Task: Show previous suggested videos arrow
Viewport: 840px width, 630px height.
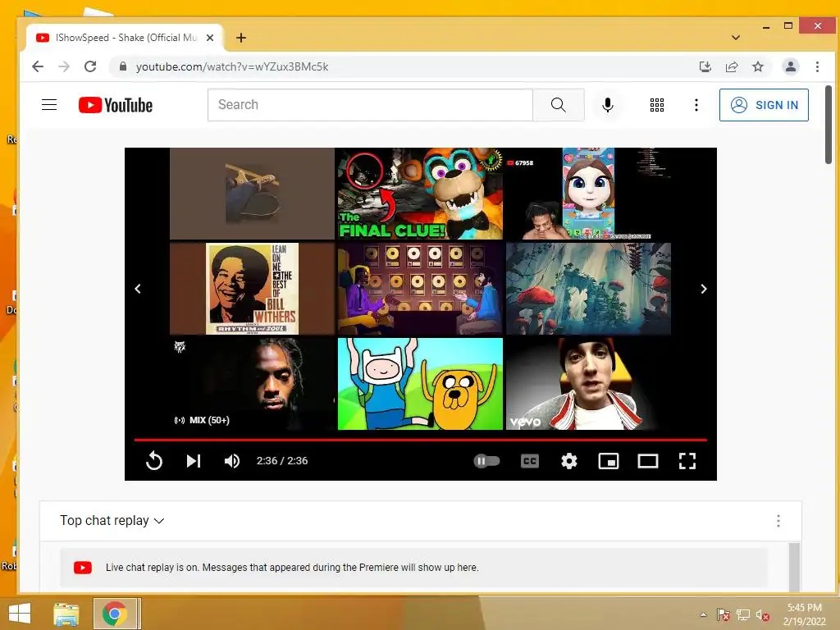Action: pyautogui.click(x=138, y=289)
